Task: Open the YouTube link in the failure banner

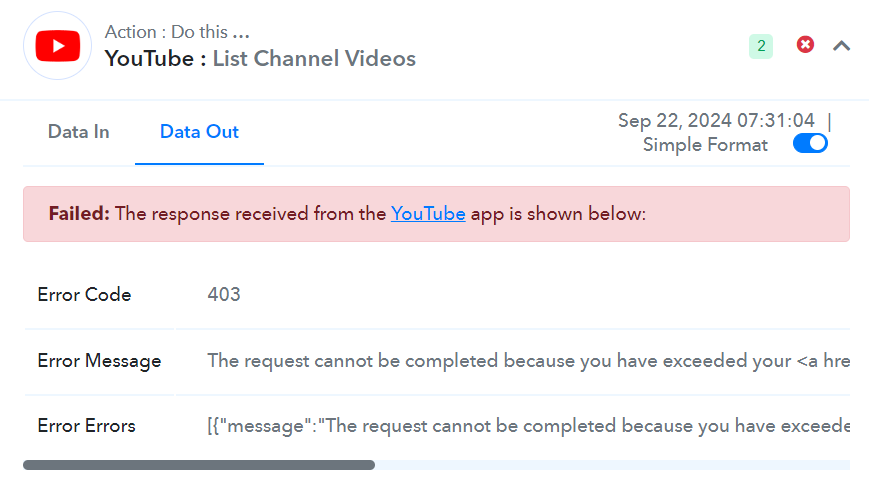Action: [x=428, y=214]
